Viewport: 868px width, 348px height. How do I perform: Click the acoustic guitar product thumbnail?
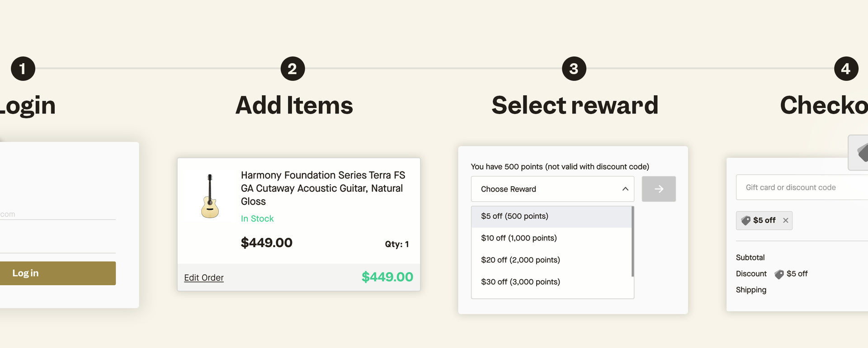[x=210, y=196]
